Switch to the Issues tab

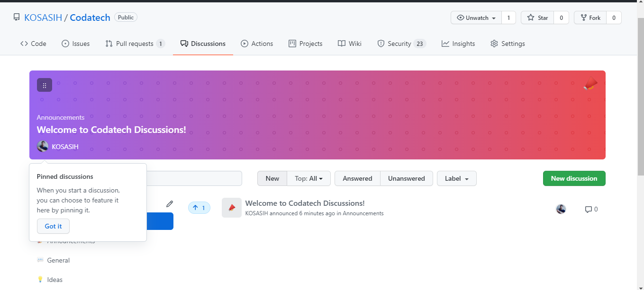(x=75, y=44)
